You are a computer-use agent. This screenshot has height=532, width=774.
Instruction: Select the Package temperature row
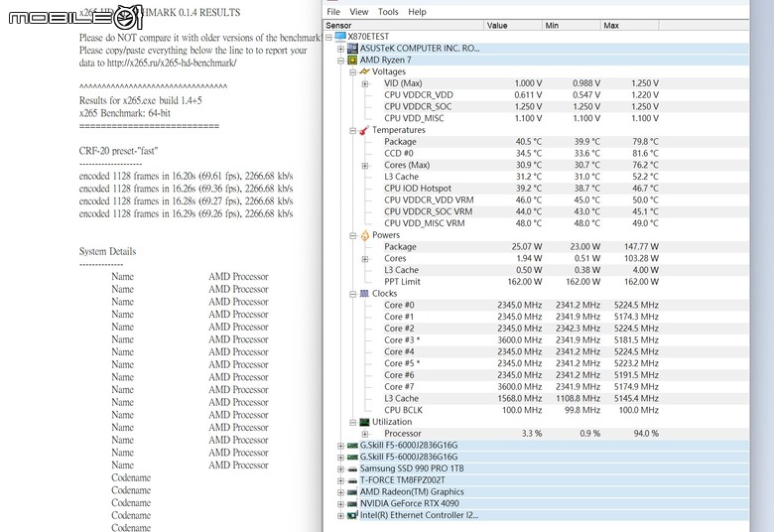tap(521, 142)
